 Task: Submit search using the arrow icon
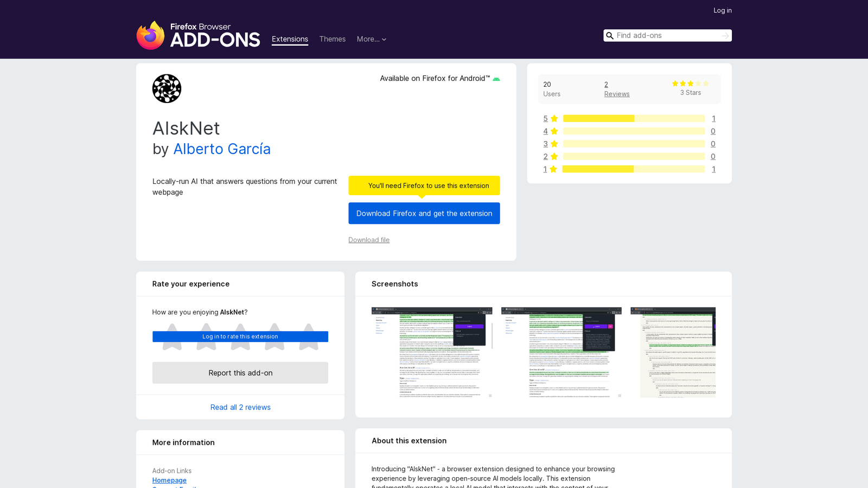(725, 36)
